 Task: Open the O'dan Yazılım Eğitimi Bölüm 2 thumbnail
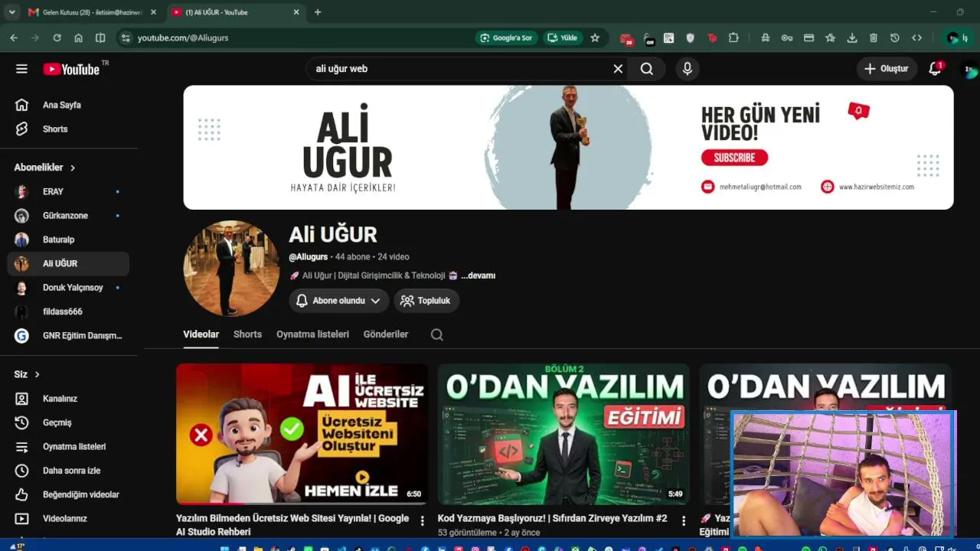point(563,434)
